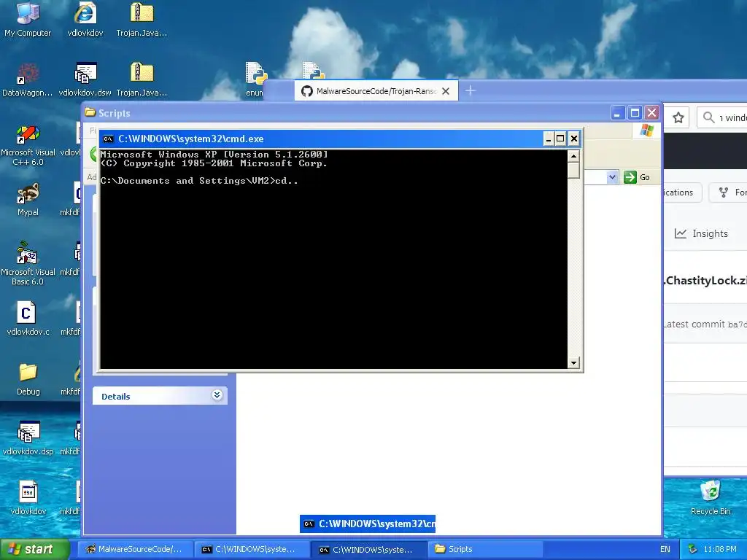
Task: Click the EN language indicator in taskbar
Action: click(x=665, y=549)
